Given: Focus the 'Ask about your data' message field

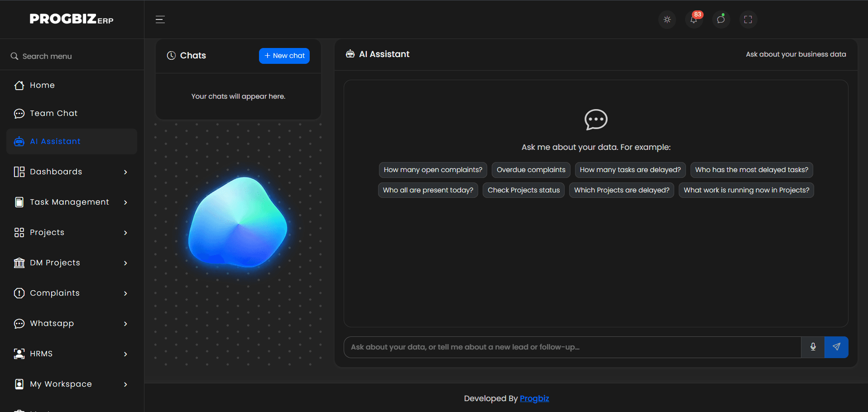Looking at the screenshot, I should click(572, 347).
